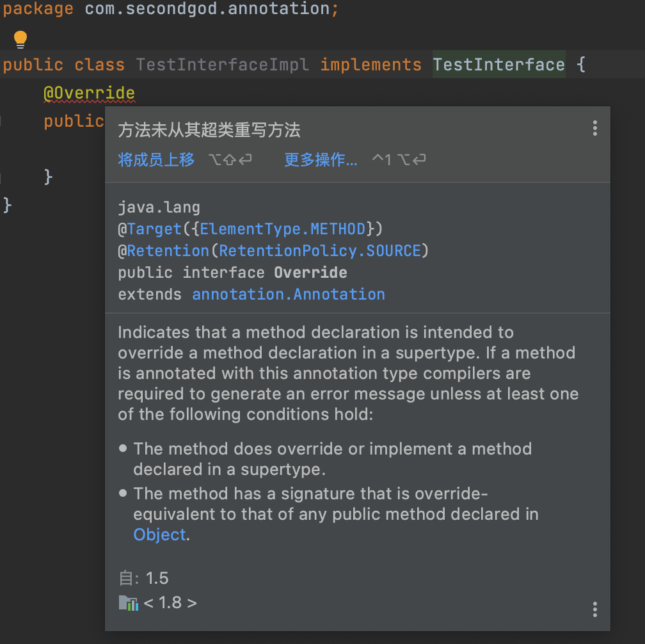Screen dimensions: 645x644
Task: Open the RetentionPolicy.SOURCE link
Action: (x=320, y=250)
